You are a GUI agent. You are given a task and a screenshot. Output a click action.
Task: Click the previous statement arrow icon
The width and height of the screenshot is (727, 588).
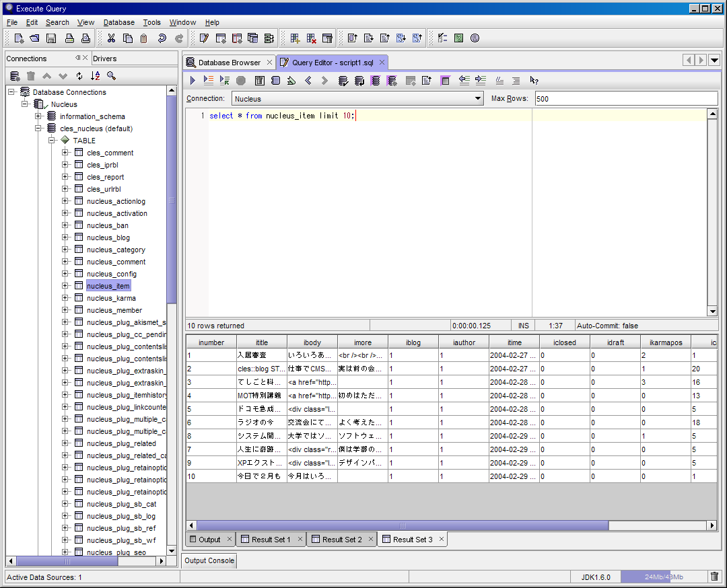click(x=308, y=81)
